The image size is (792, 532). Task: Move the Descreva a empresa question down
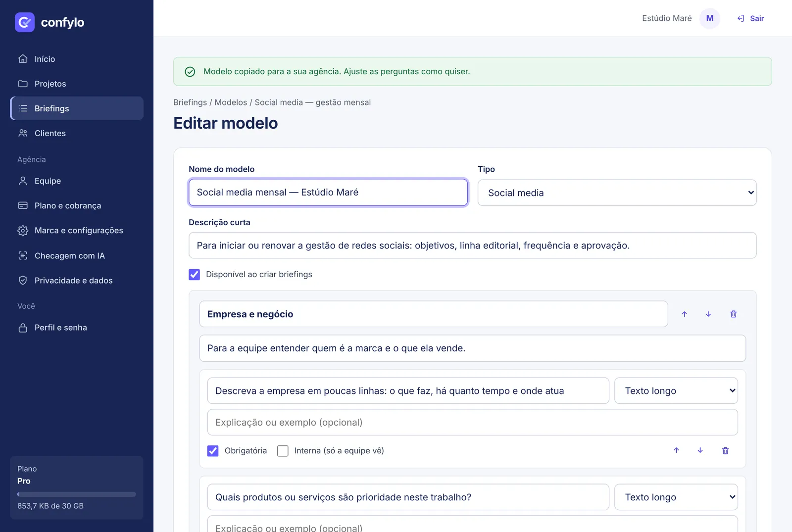click(x=700, y=450)
